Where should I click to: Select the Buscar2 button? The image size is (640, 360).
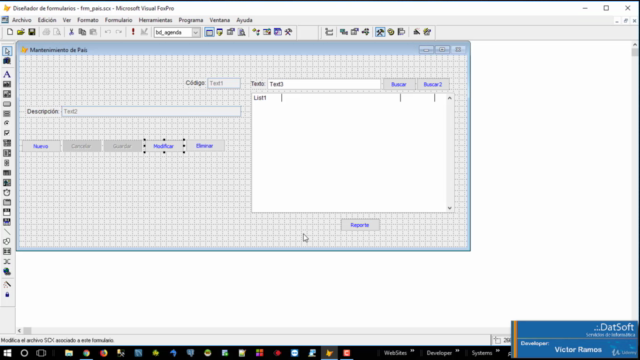point(433,84)
